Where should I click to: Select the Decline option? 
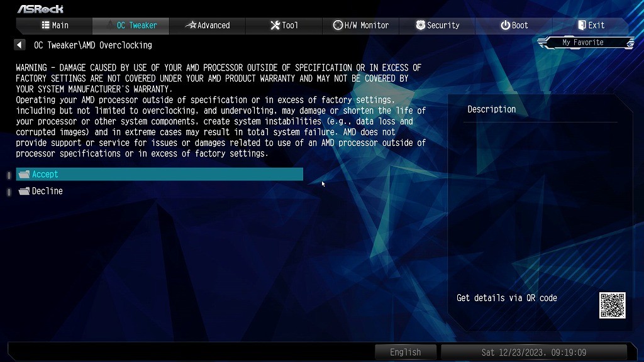tap(159, 191)
